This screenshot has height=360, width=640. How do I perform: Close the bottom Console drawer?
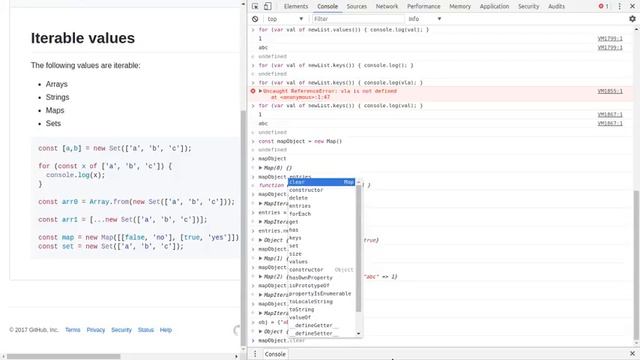(x=632, y=353)
